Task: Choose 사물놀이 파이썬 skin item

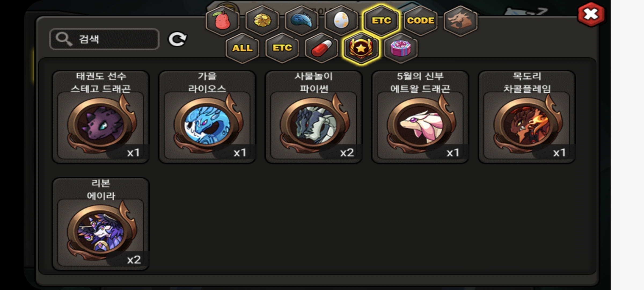Action: (314, 117)
